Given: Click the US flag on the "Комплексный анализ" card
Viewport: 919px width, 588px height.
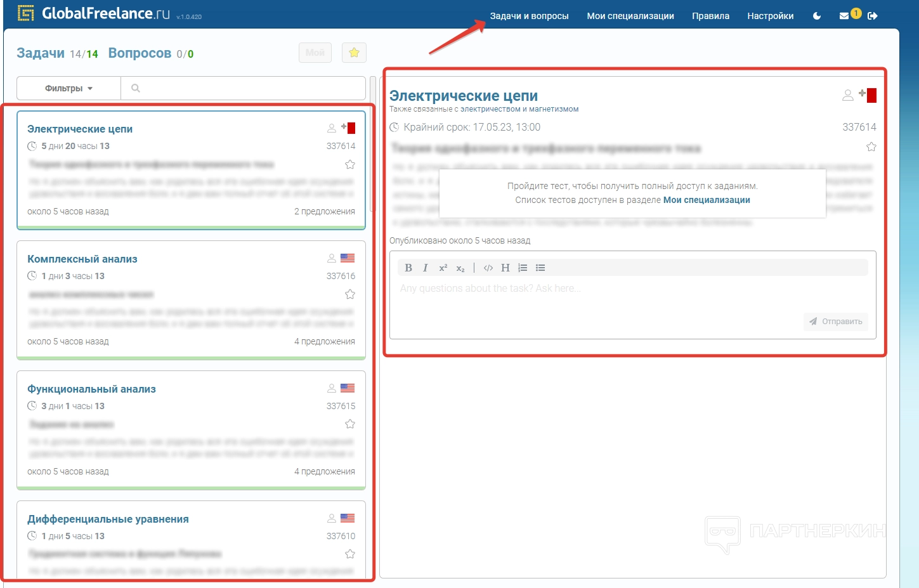Looking at the screenshot, I should pyautogui.click(x=348, y=258).
